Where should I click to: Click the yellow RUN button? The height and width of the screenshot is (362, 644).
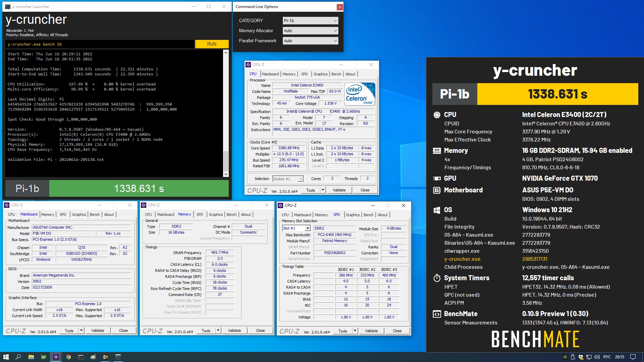(212, 44)
